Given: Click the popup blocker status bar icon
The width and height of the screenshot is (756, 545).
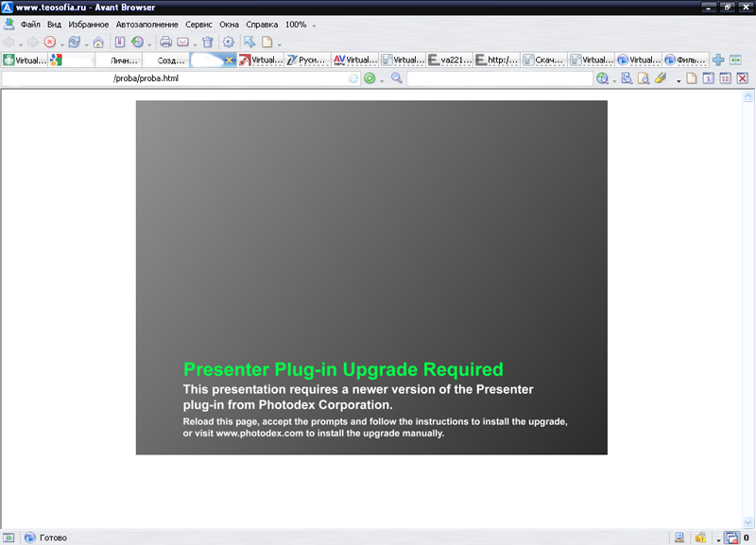Looking at the screenshot, I should pos(731,537).
